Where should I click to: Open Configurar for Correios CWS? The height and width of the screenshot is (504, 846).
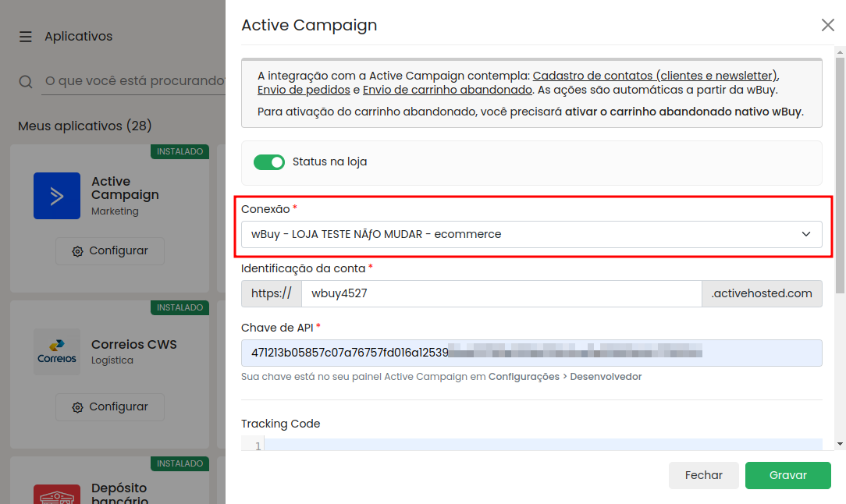tap(110, 407)
